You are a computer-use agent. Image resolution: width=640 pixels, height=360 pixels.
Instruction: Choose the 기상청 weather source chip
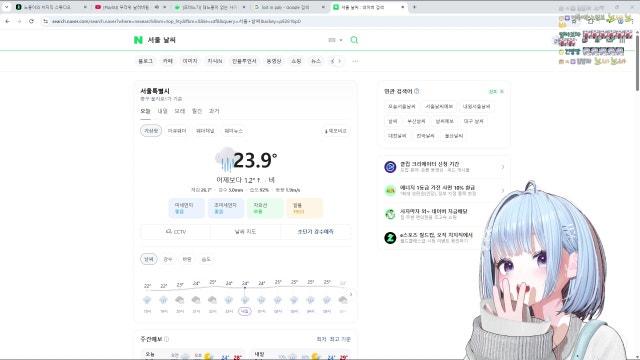click(151, 131)
